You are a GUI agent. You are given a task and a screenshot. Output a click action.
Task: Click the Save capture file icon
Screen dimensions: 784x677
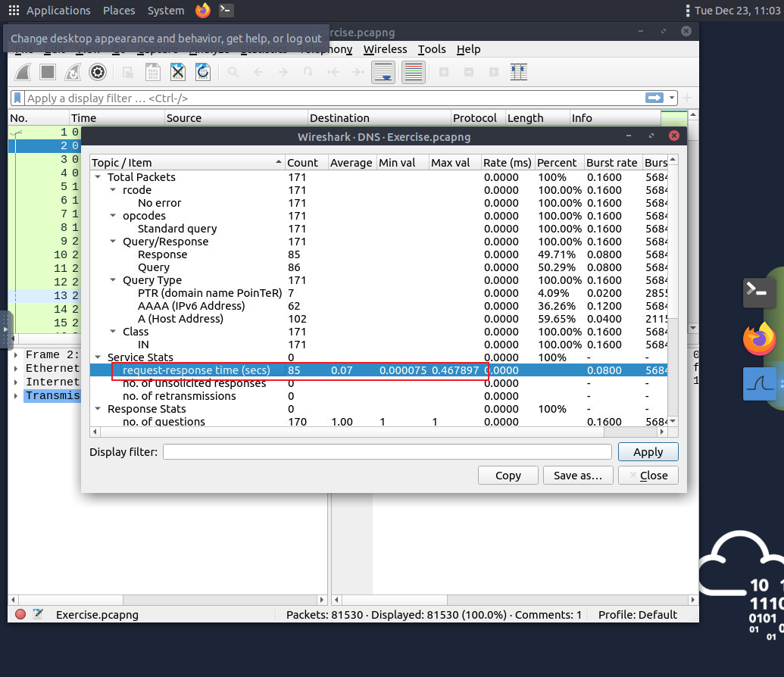(153, 73)
